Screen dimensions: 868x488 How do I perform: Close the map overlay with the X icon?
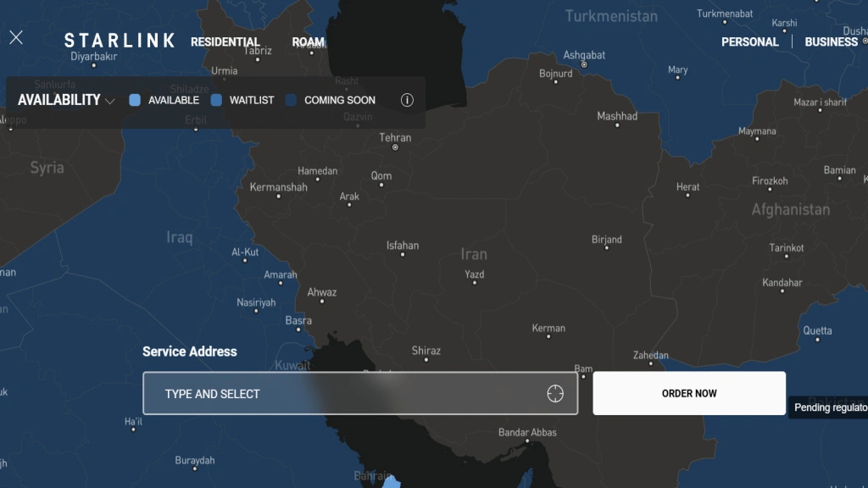tap(16, 37)
